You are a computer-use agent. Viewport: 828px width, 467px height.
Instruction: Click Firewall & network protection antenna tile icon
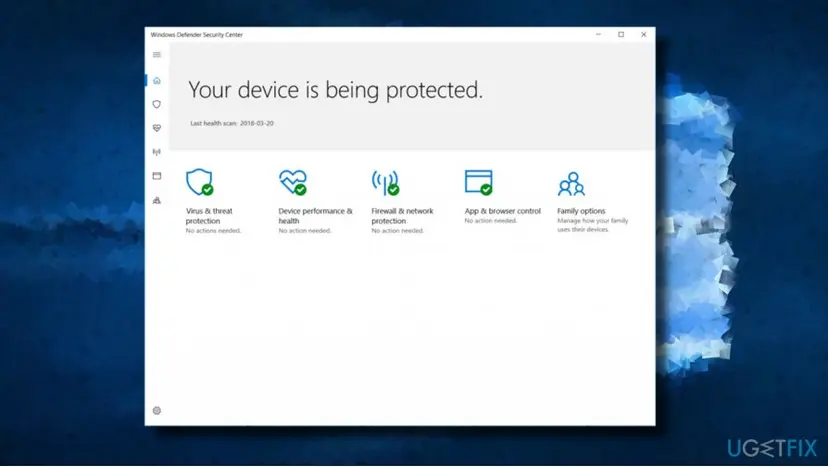click(x=385, y=182)
